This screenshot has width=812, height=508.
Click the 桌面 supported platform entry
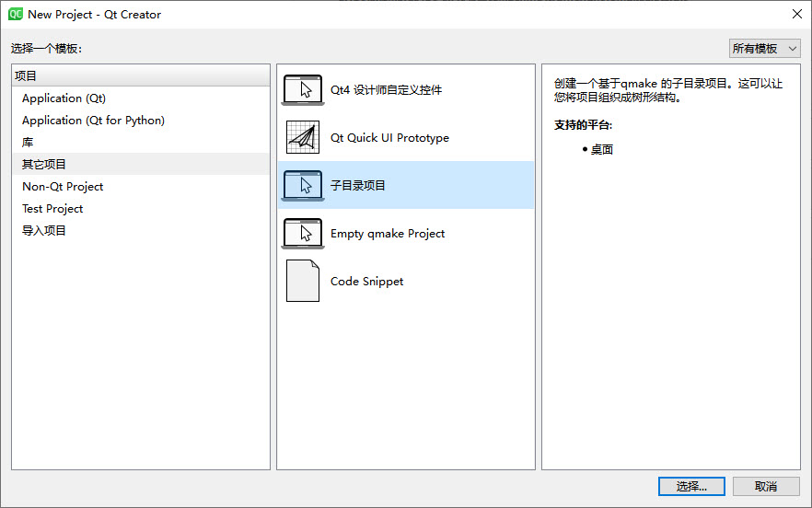point(602,150)
